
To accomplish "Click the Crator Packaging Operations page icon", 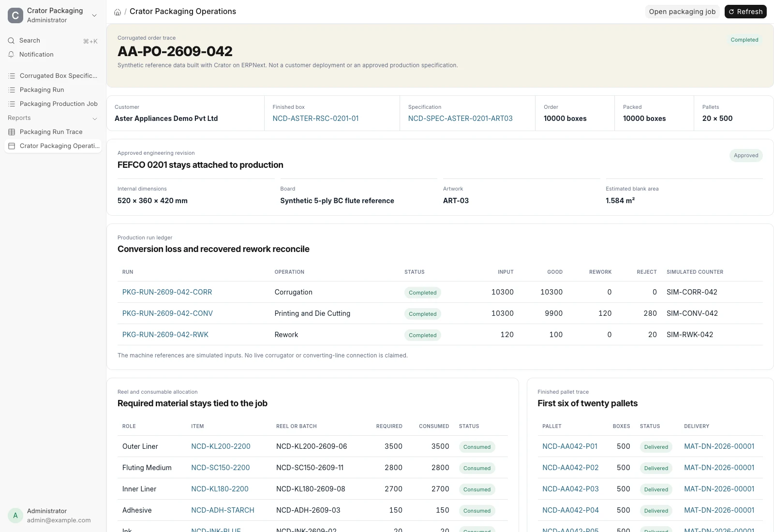I will click(x=12, y=146).
